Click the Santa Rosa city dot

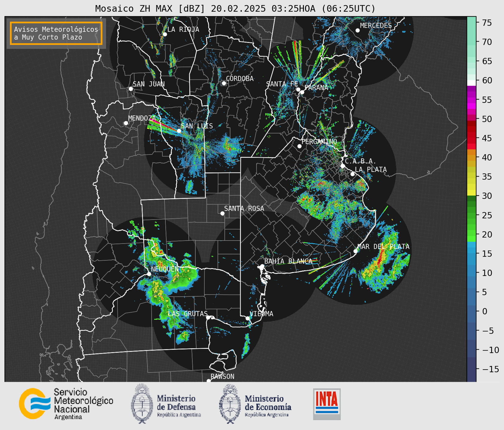coord(222,213)
